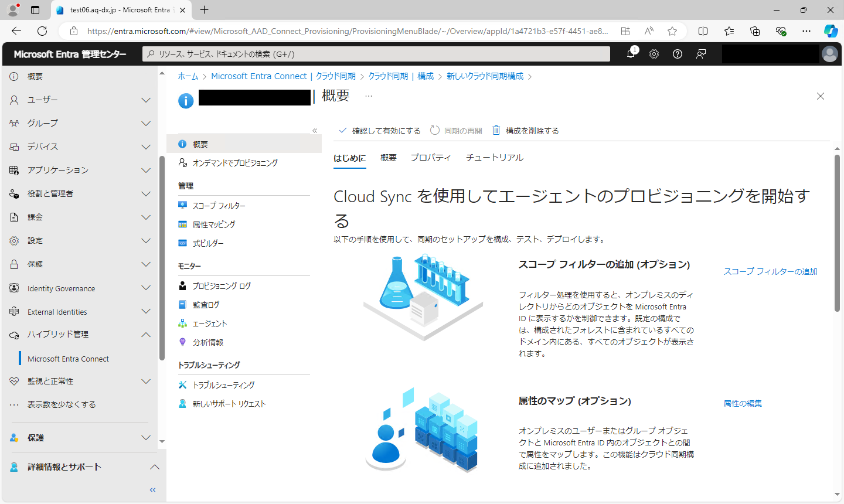The height and width of the screenshot is (504, 844).
Task: Open the account avatar in the portal header
Action: [x=830, y=54]
